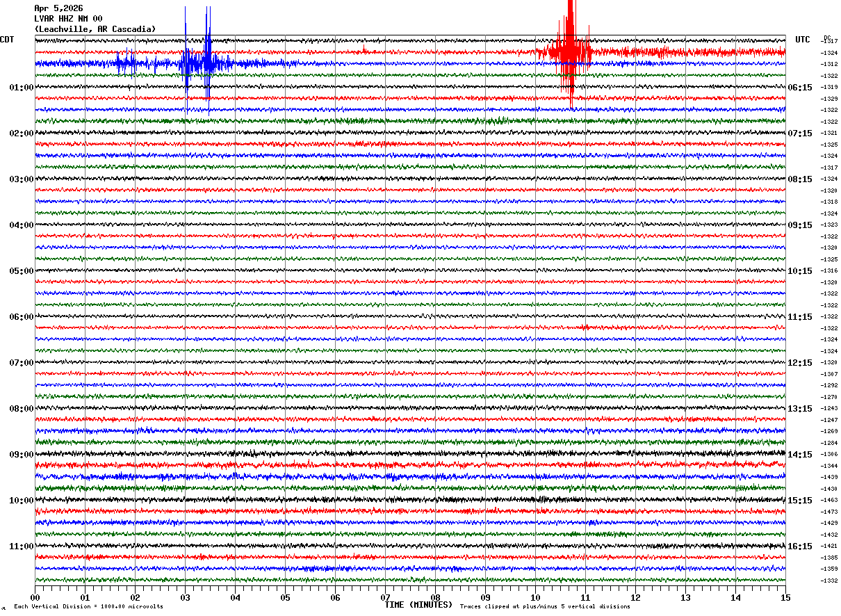
Task: Click the 07:15 UTC time label
Action: (x=799, y=133)
